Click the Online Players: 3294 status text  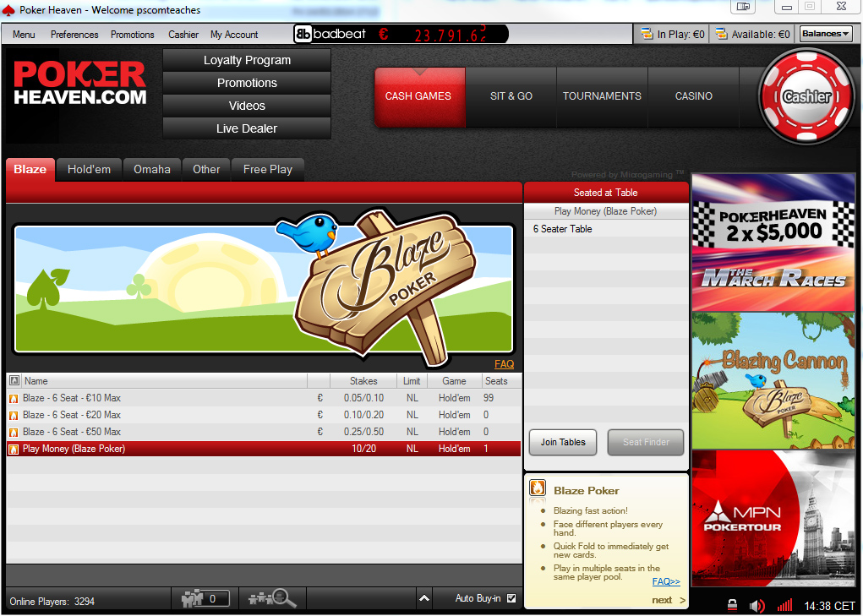point(52,601)
